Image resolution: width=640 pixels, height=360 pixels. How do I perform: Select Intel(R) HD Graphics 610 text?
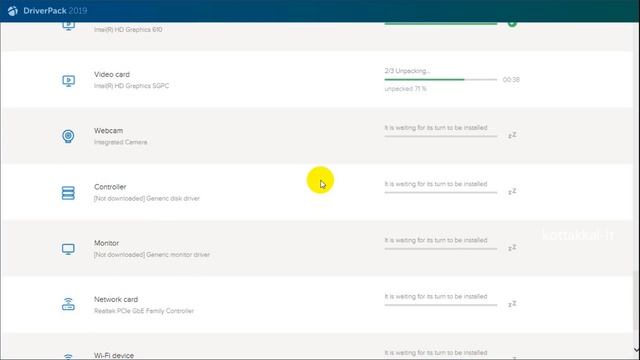coord(128,29)
